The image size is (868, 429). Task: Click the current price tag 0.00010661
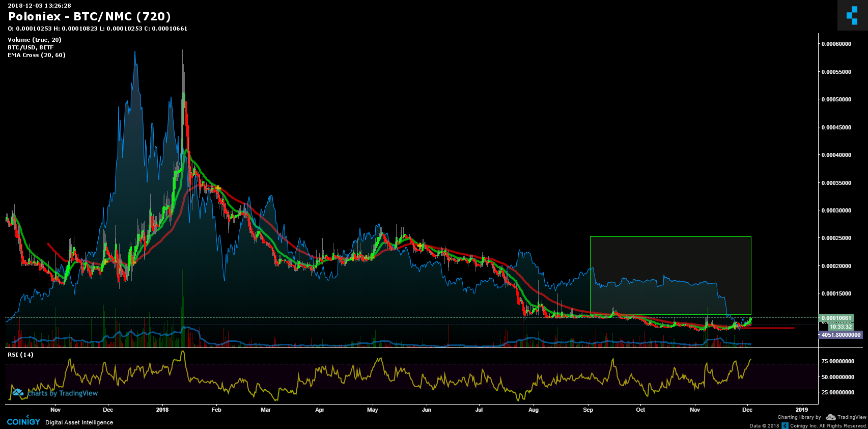click(x=836, y=318)
